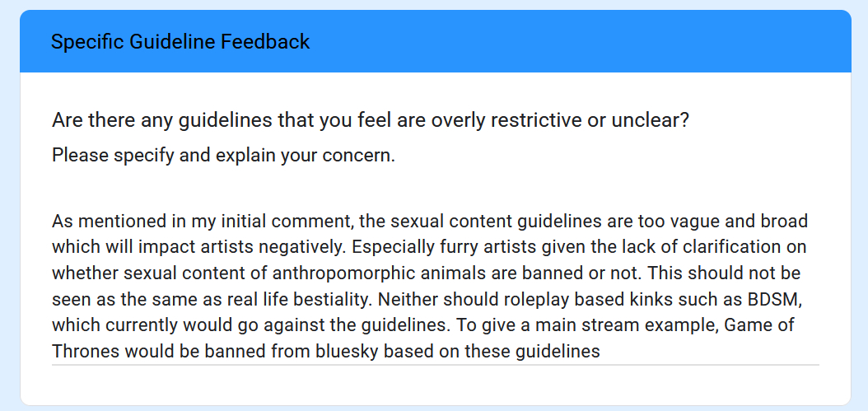
Task: Click the word "BDSM" in the answer
Action: click(780, 299)
